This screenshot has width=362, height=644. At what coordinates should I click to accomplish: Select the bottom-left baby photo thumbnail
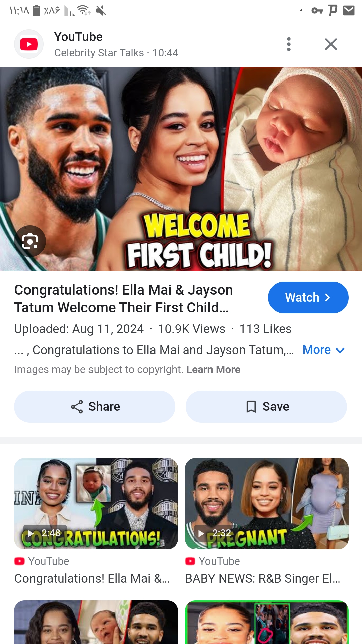[96, 622]
